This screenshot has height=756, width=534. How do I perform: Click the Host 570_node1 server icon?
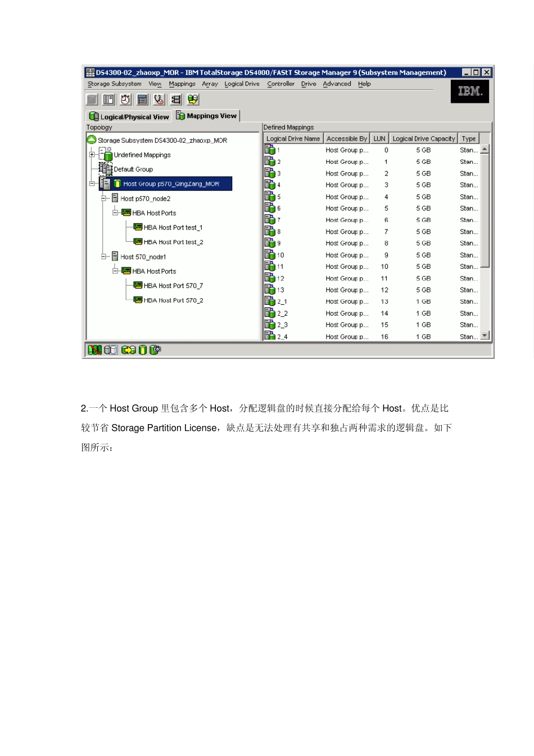coord(115,256)
